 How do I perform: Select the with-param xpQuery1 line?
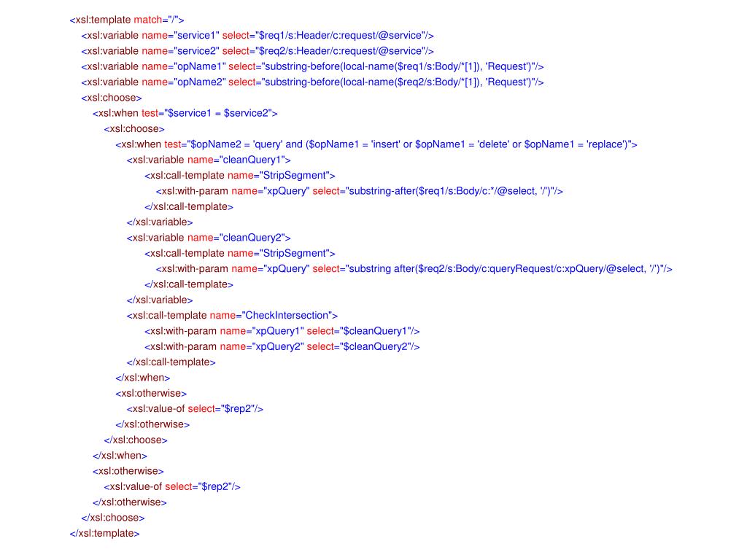coord(282,331)
